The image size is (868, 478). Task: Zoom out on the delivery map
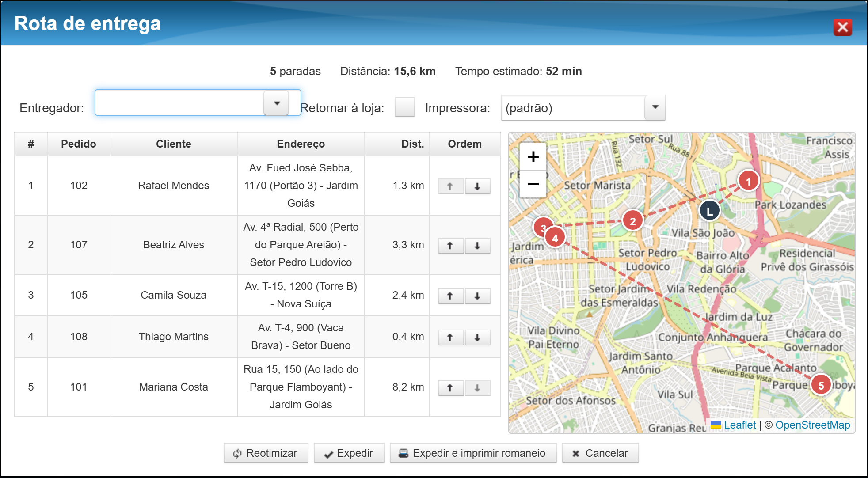click(x=533, y=183)
